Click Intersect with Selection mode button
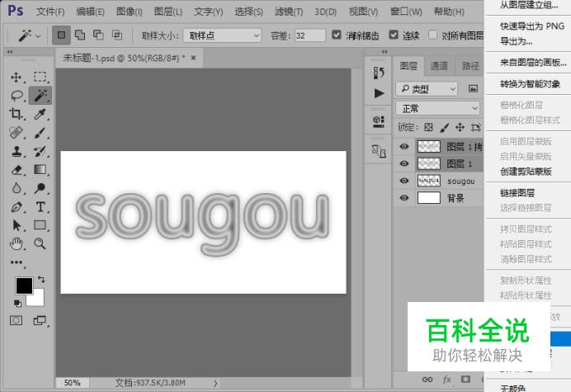The image size is (571, 392). click(x=117, y=35)
